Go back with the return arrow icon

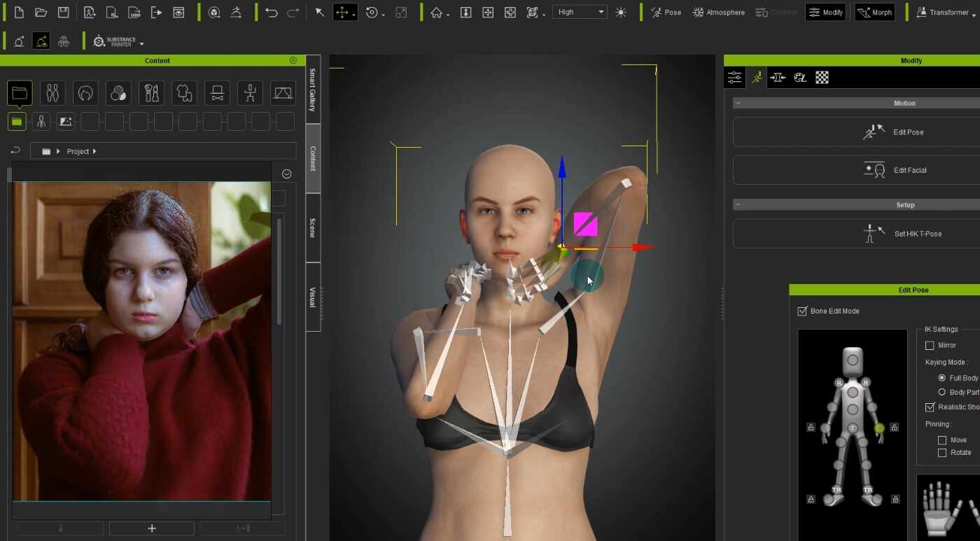tap(15, 151)
